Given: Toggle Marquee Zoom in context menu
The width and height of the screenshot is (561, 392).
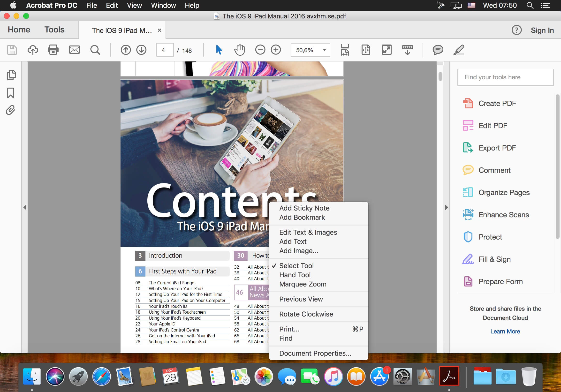Looking at the screenshot, I should pos(302,284).
